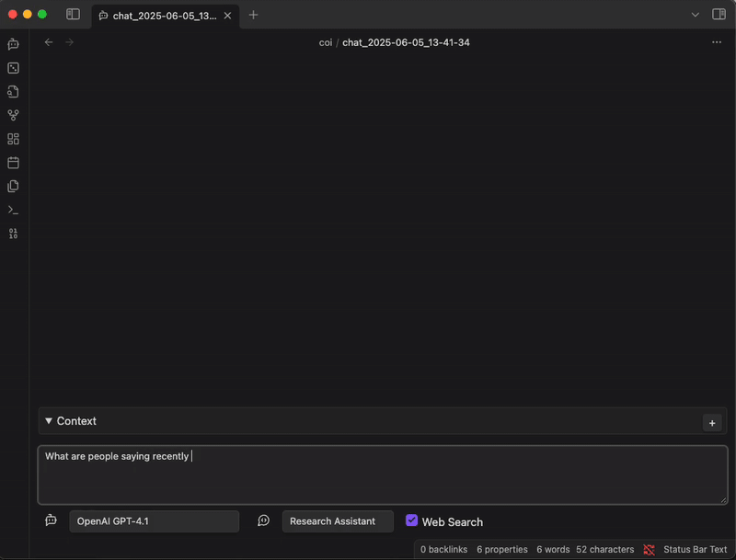The image size is (736, 560).
Task: Toggle the right sidebar panel
Action: [721, 15]
